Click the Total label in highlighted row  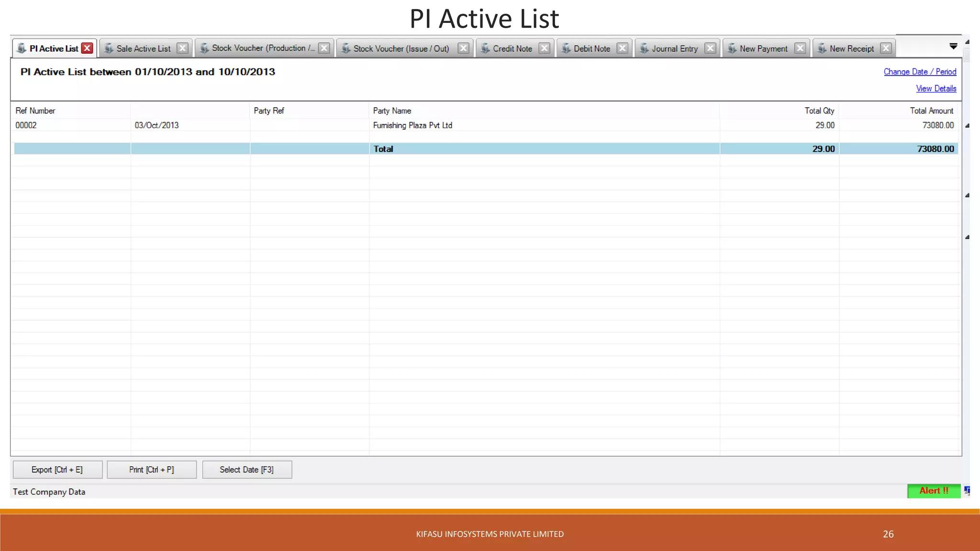[x=383, y=149]
